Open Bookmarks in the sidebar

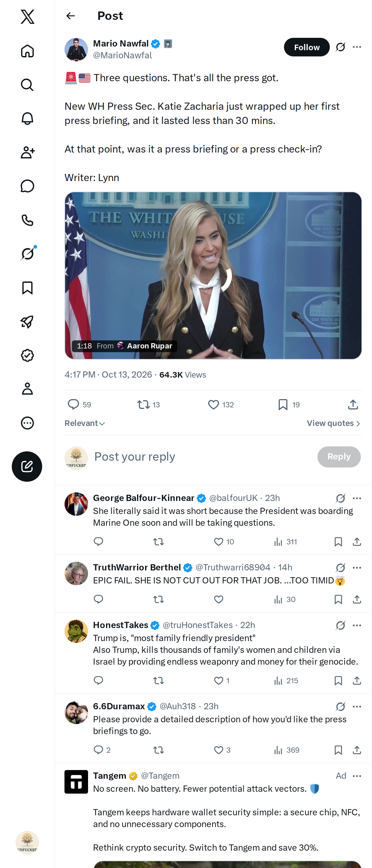click(27, 288)
